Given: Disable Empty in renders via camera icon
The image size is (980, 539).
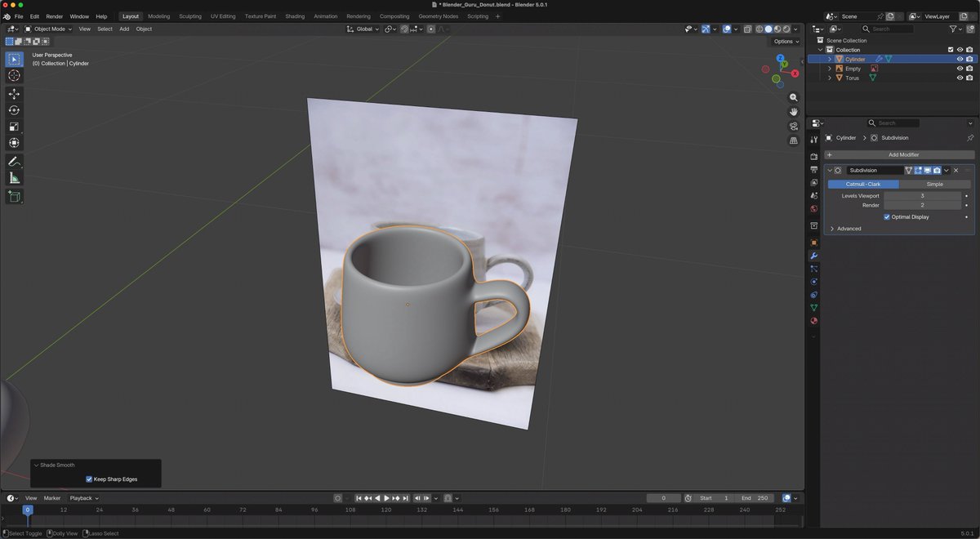Looking at the screenshot, I should (969, 69).
